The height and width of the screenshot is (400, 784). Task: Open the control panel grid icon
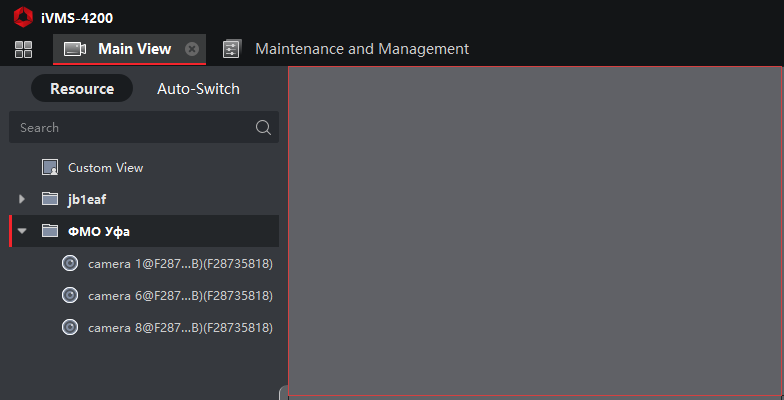click(x=24, y=50)
